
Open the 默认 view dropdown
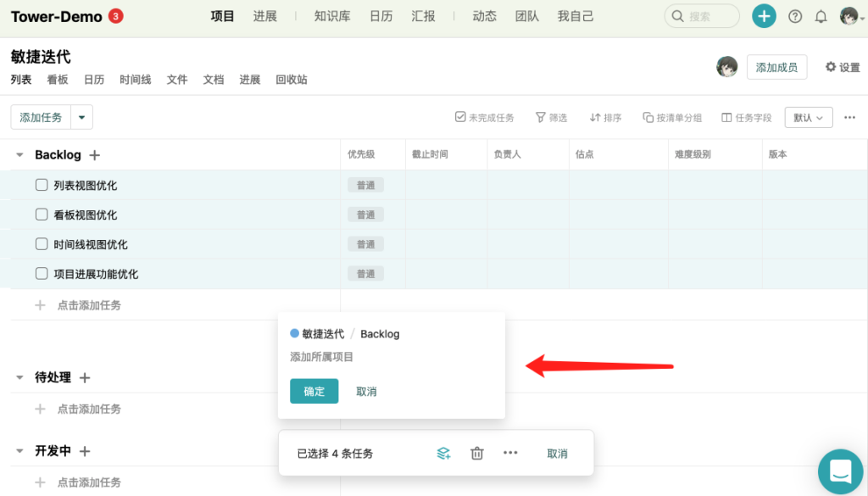pyautogui.click(x=809, y=118)
